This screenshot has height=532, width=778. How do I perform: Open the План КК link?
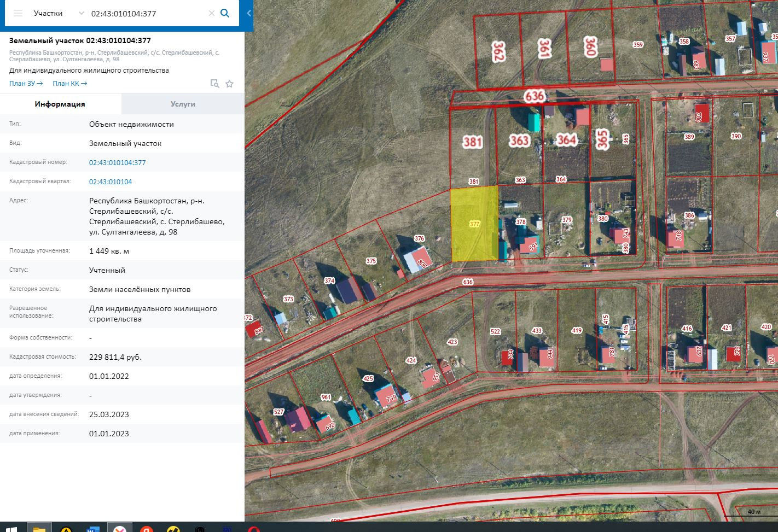70,83
